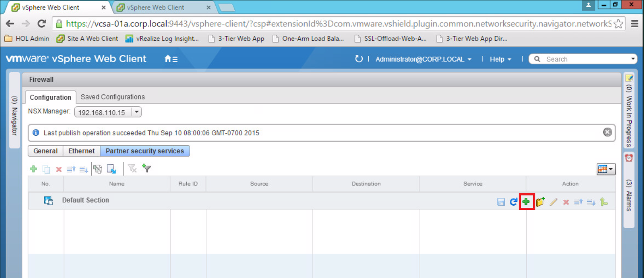Click the Service column header

[x=473, y=184]
